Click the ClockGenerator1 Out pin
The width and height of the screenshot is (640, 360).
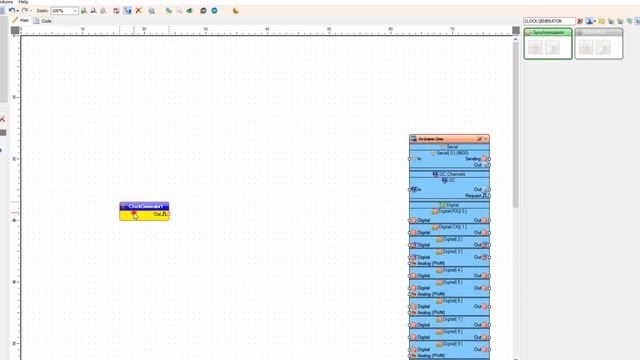(x=168, y=214)
